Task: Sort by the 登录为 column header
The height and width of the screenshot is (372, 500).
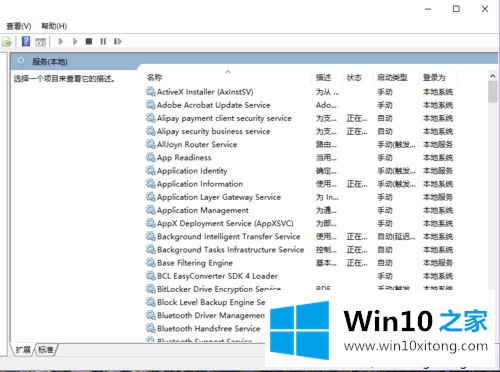Action: 434,77
